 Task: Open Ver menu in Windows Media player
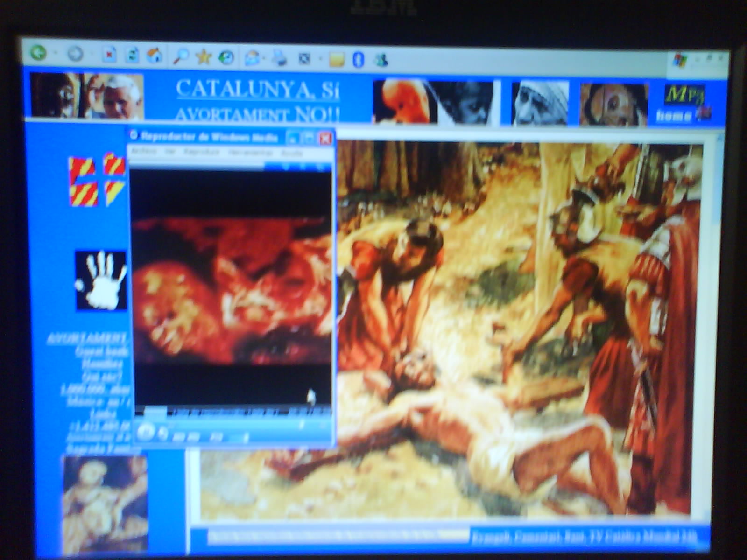point(170,152)
